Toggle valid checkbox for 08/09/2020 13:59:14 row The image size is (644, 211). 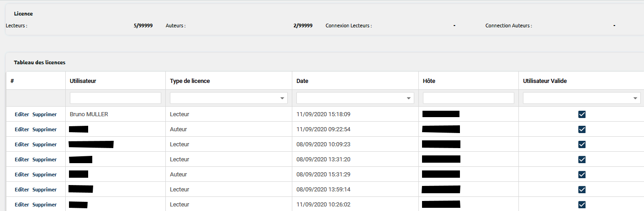coord(581,190)
